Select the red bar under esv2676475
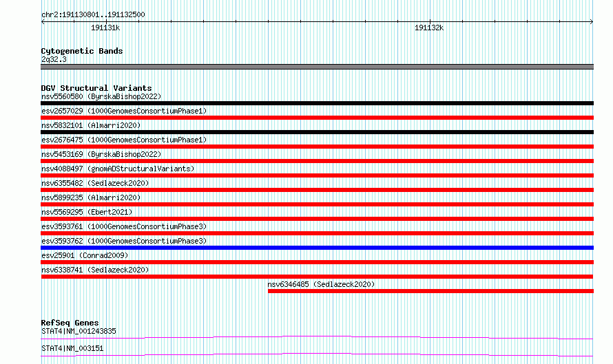 point(317,147)
